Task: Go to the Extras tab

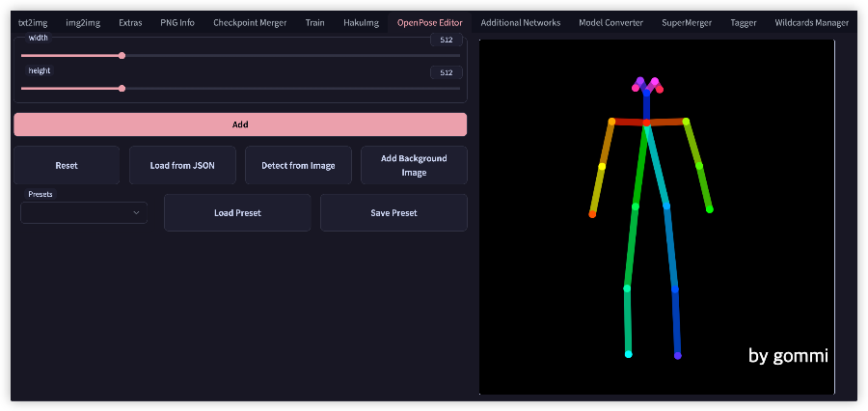Action: click(x=130, y=23)
